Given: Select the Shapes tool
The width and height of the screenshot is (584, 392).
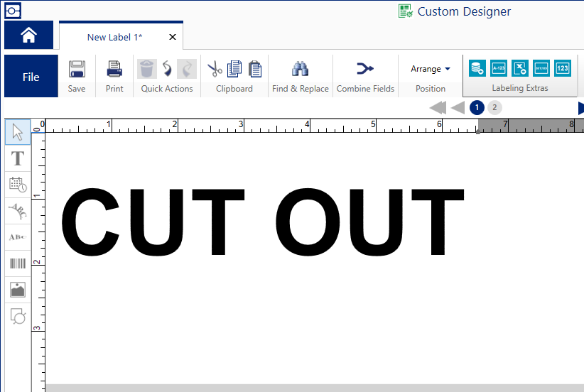Looking at the screenshot, I should (18, 316).
